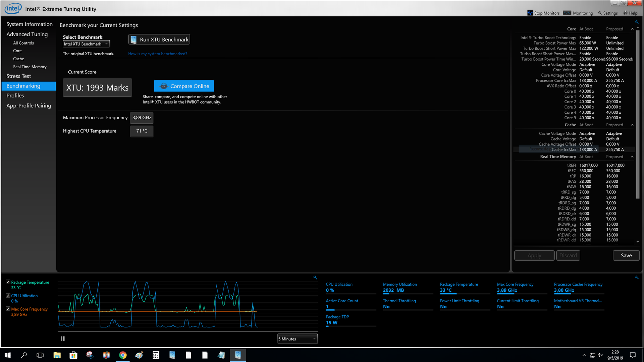Open Paint from taskbar
644x362 pixels.
[139, 355]
